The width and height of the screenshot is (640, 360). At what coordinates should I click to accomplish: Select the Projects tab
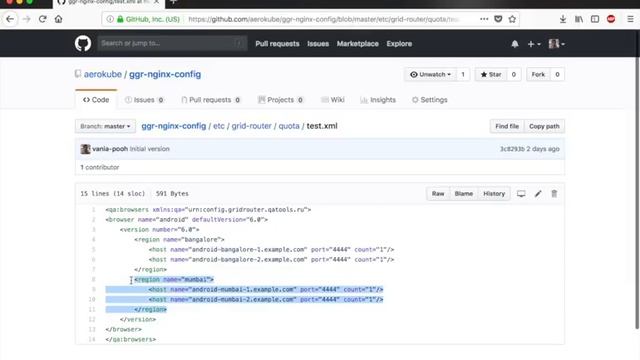point(281,100)
